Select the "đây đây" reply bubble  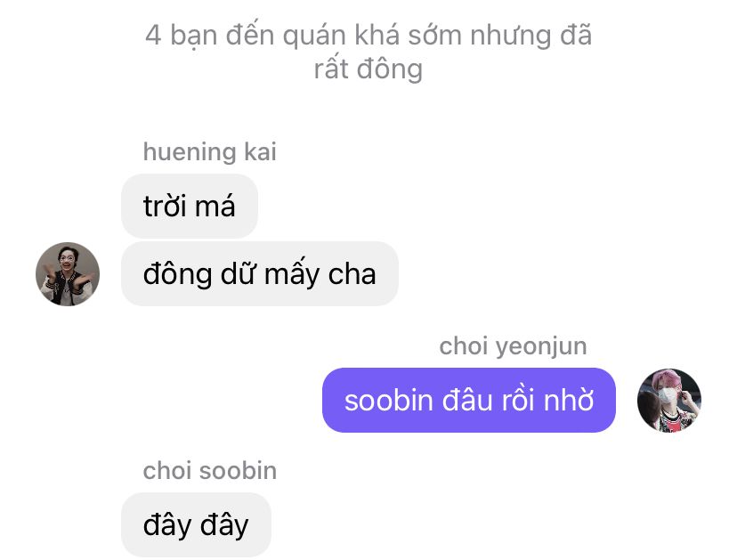click(x=196, y=524)
